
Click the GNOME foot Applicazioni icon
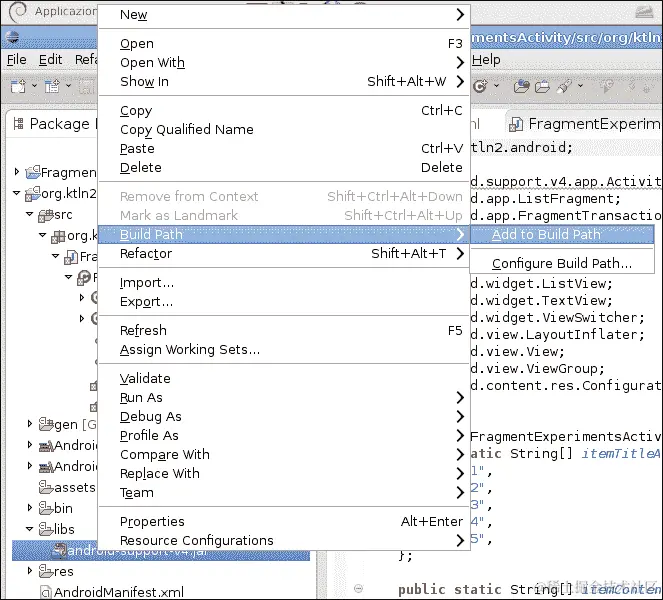click(x=18, y=11)
